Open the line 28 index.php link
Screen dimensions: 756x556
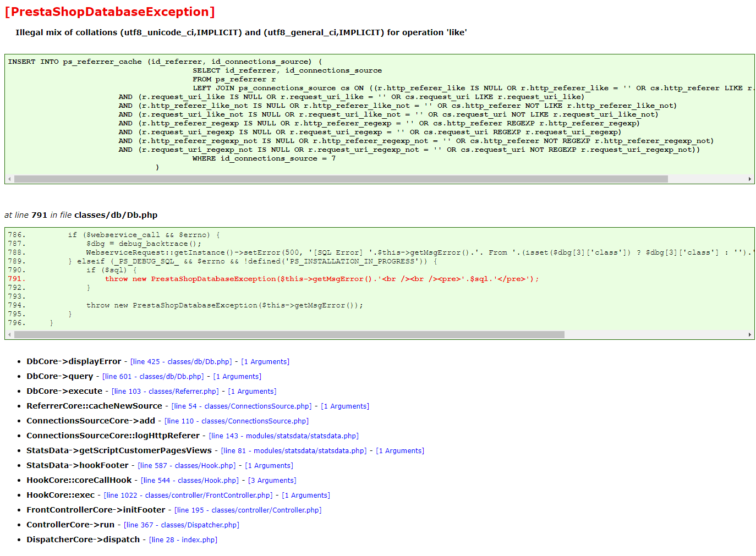(183, 540)
